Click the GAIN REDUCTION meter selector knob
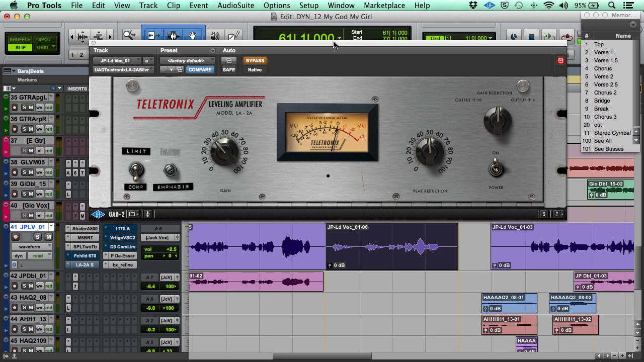 pos(498,120)
